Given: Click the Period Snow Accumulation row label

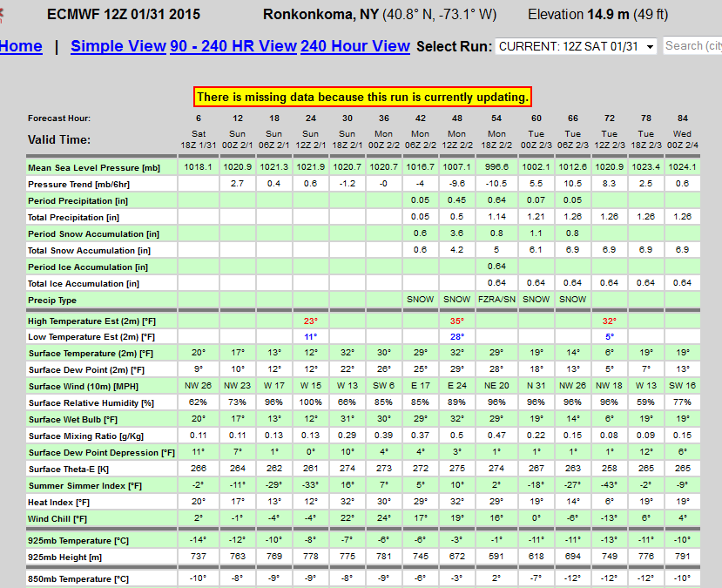Looking at the screenshot, I should [93, 234].
